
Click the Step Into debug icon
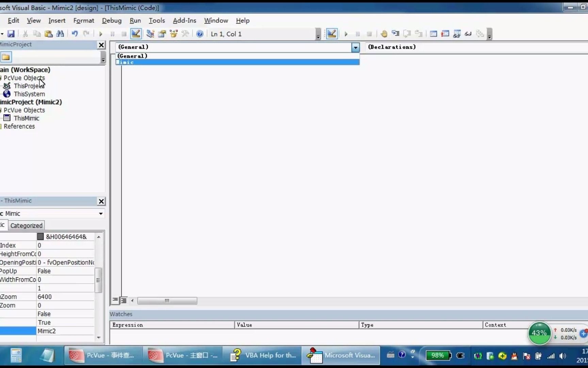(395, 33)
